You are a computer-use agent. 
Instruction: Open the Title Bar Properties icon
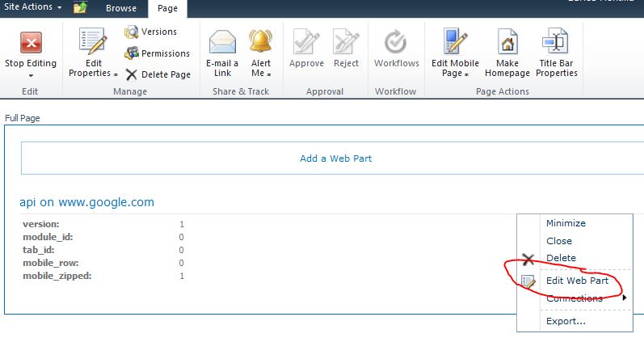[x=558, y=41]
